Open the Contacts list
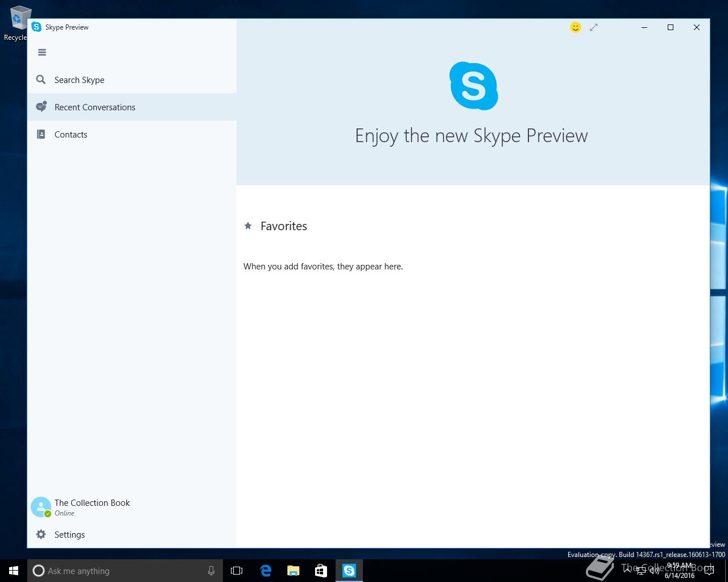 tap(71, 135)
